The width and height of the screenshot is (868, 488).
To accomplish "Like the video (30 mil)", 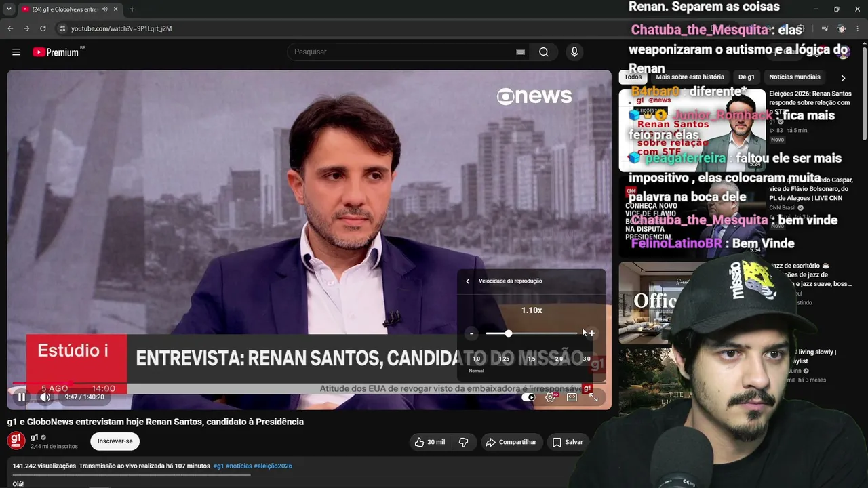I will [x=430, y=442].
